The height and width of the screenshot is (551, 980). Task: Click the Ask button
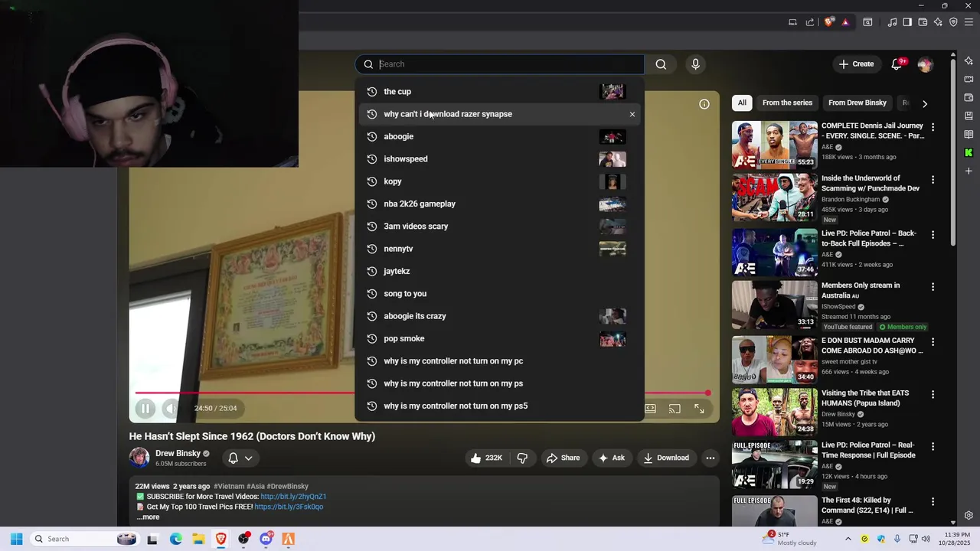click(x=611, y=458)
